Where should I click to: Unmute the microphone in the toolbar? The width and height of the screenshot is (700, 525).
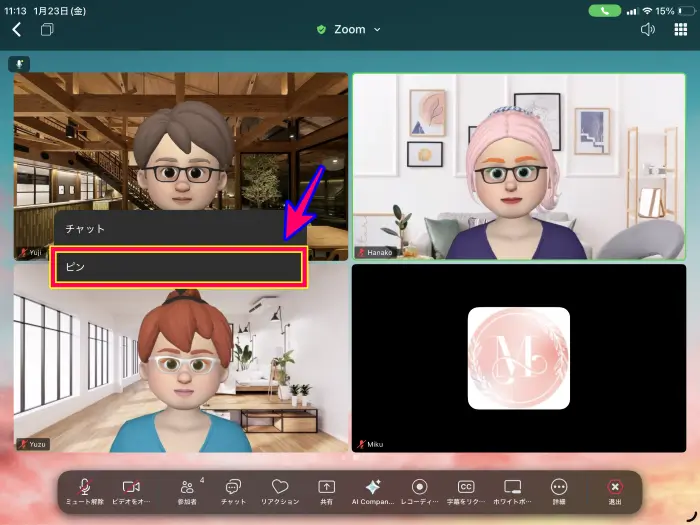[85, 490]
